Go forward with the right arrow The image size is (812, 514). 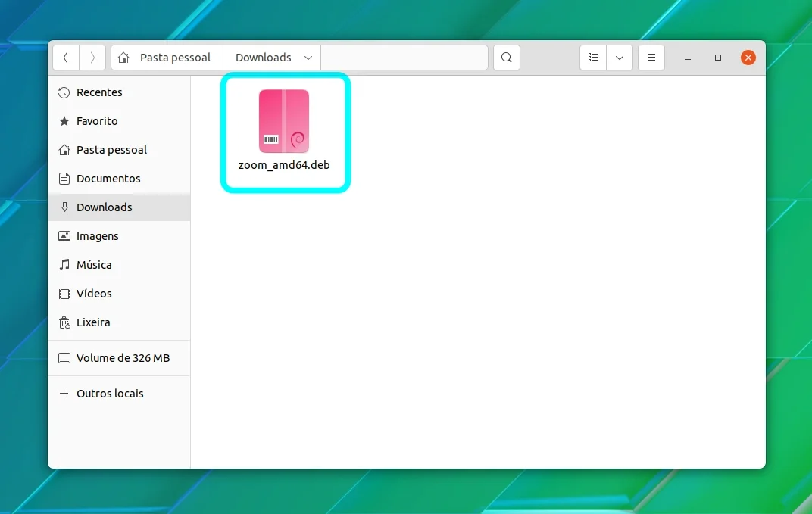pyautogui.click(x=92, y=58)
